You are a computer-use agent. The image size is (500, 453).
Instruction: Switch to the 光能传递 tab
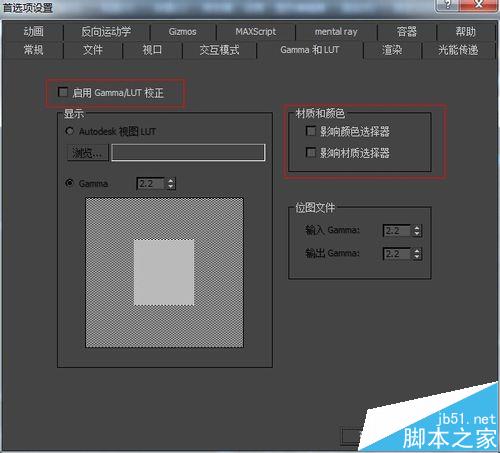(458, 50)
